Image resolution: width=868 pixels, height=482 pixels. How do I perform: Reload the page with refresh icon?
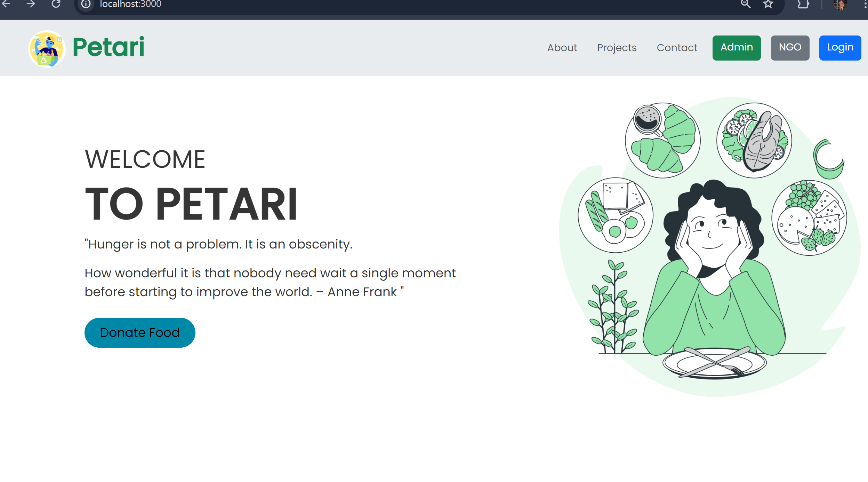pos(56,4)
